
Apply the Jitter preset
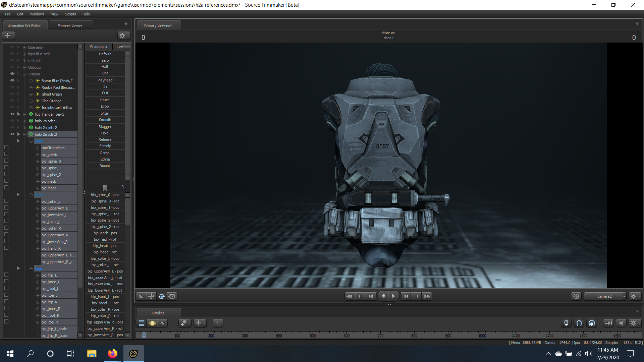(105, 113)
